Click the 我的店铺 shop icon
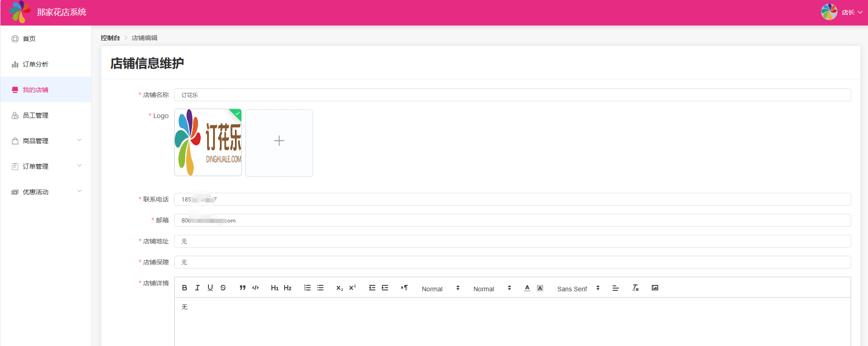Viewport: 868px width, 346px height. 15,90
